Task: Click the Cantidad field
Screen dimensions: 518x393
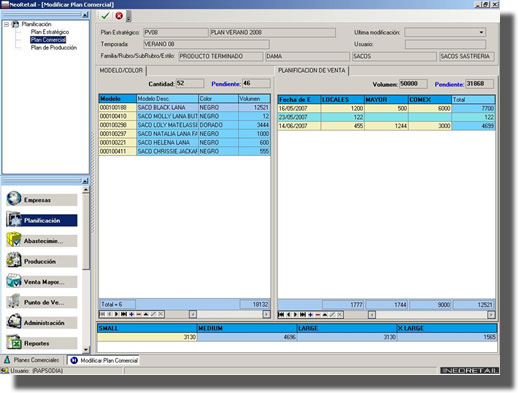Action: (x=190, y=83)
